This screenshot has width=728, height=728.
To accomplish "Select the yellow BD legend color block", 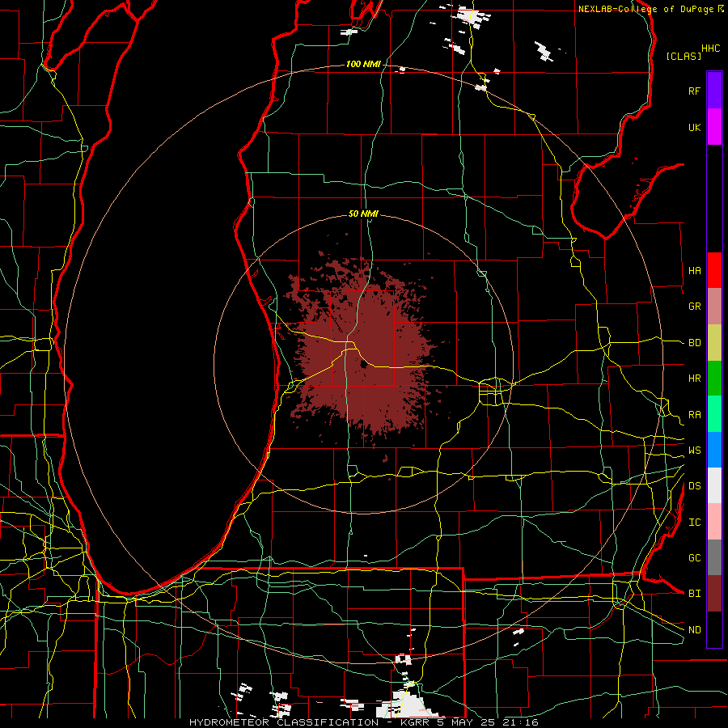I will [714, 342].
